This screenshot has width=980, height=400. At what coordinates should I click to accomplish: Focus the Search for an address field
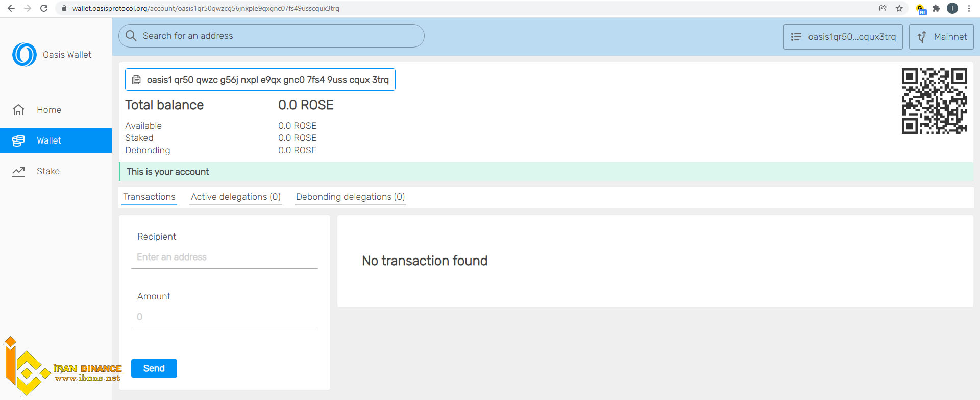(x=272, y=36)
